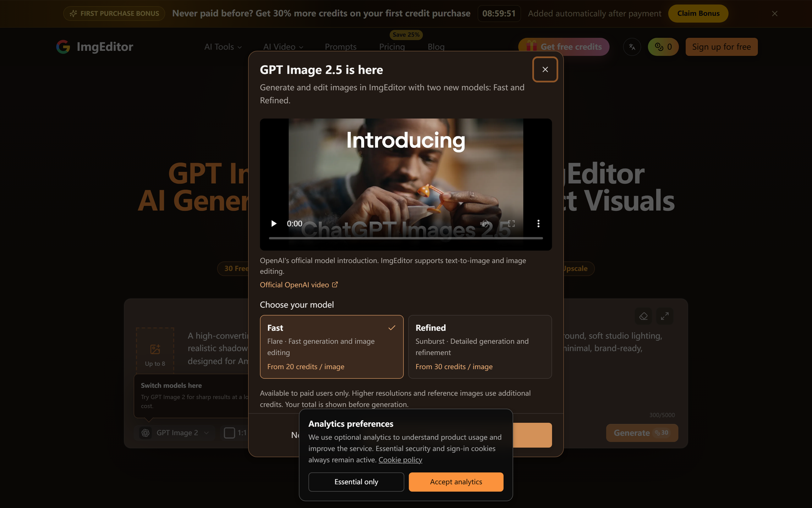Image resolution: width=812 pixels, height=508 pixels.
Task: Play the introduction video
Action: tap(274, 224)
